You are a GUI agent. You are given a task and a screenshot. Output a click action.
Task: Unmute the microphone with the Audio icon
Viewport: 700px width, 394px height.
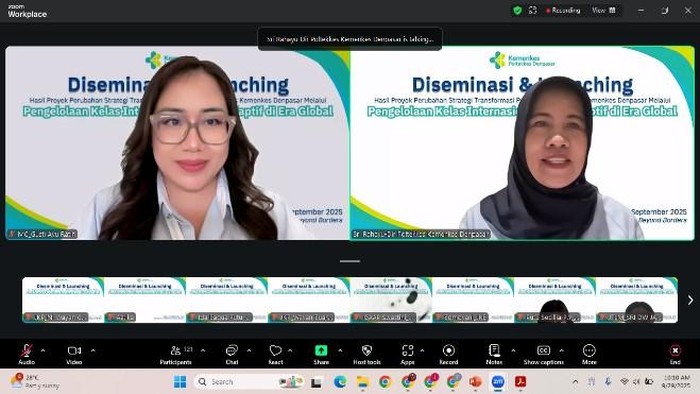point(26,351)
